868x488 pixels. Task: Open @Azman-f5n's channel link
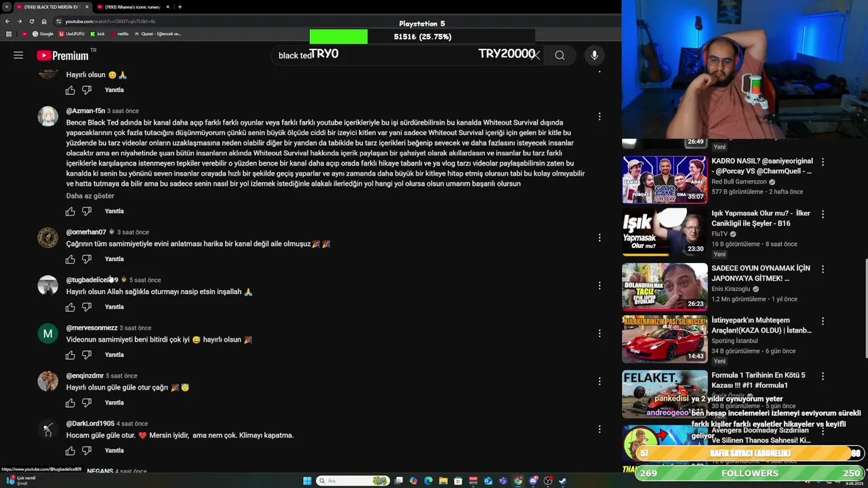coord(85,111)
